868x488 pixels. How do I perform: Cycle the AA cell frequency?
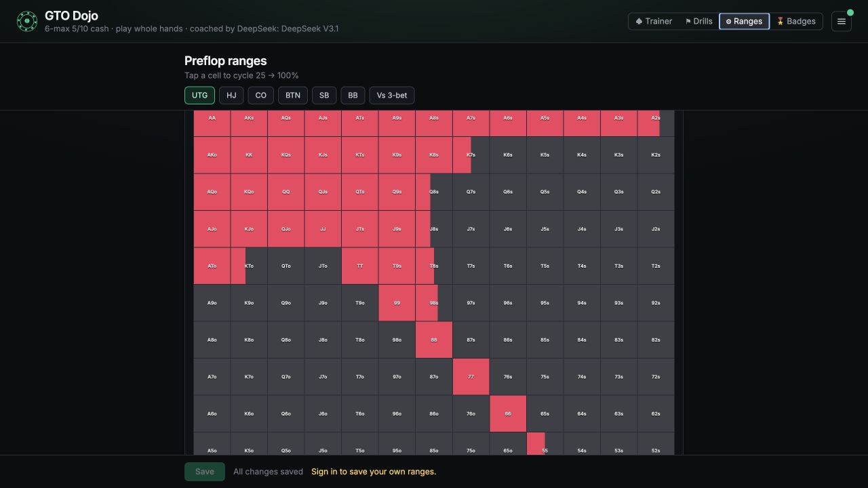click(212, 123)
